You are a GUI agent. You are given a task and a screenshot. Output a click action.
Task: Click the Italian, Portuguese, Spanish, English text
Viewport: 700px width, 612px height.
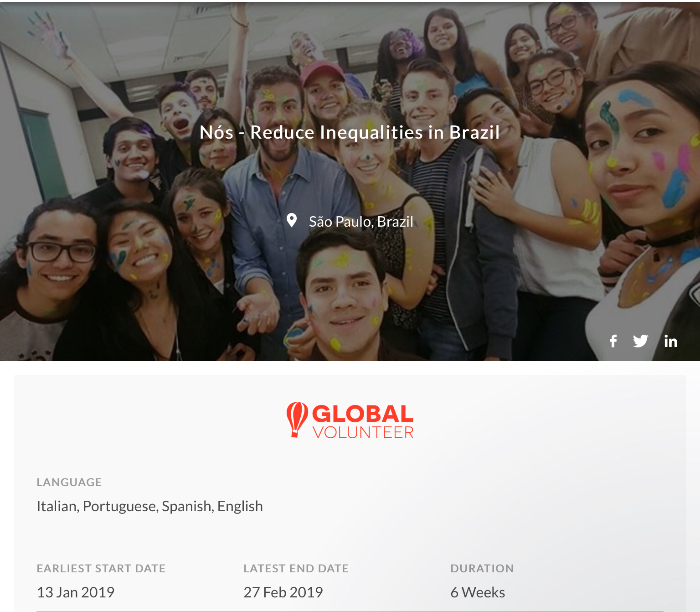tap(150, 506)
